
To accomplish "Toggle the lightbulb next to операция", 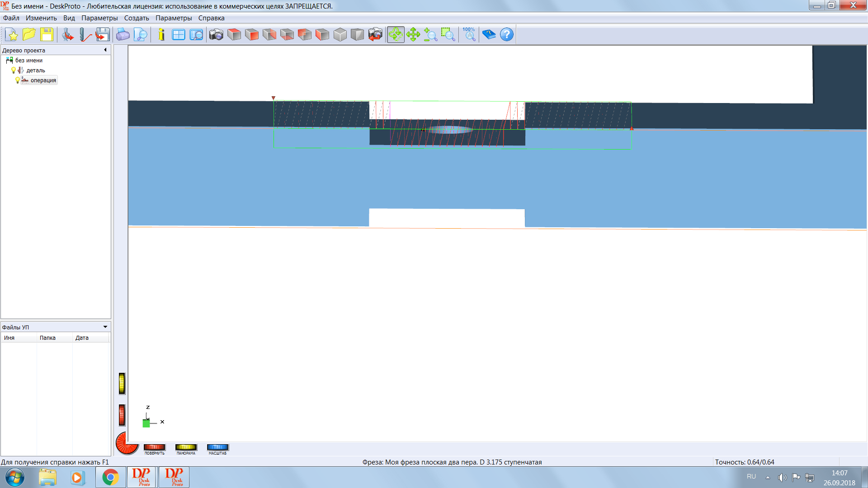I will pos(18,80).
